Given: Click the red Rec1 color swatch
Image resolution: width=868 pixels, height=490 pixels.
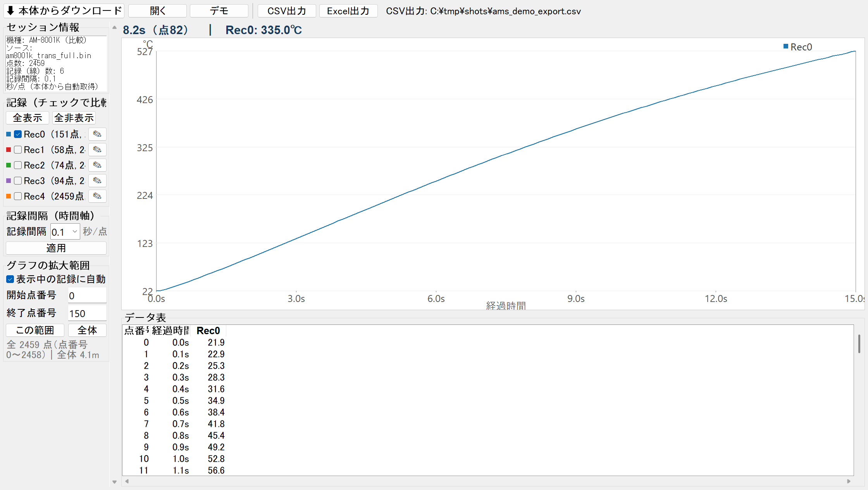Looking at the screenshot, I should click(9, 150).
